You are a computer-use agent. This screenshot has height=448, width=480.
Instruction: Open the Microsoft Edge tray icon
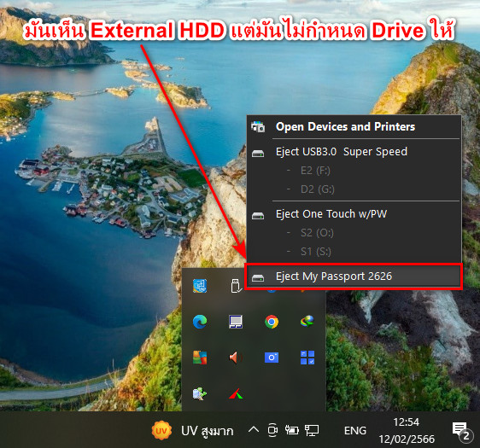(x=200, y=322)
